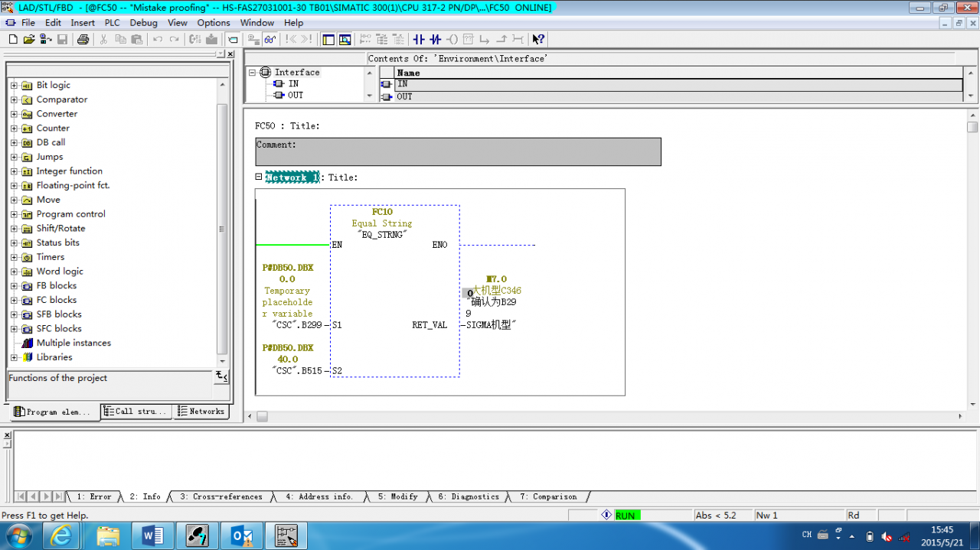Expand the FC blocks tree node

[x=14, y=301]
